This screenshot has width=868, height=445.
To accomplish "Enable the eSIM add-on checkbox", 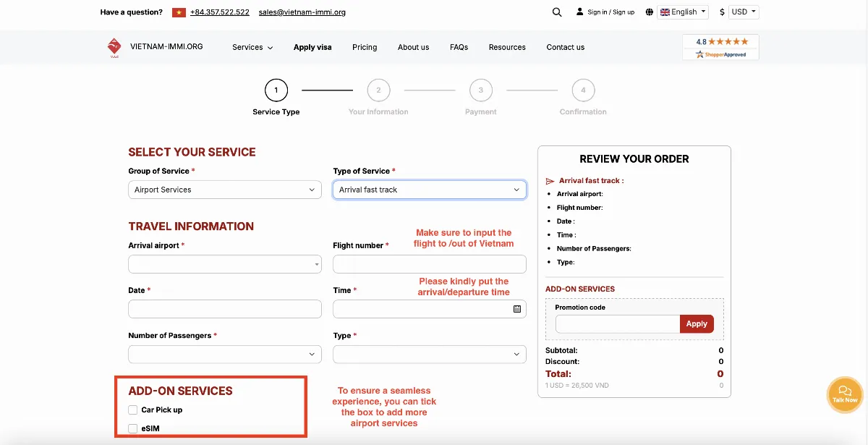I will tap(133, 429).
